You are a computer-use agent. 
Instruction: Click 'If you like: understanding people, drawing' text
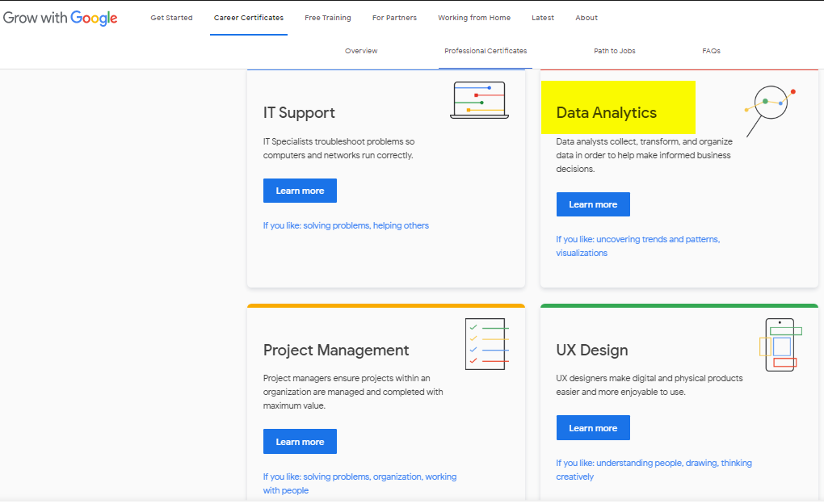pos(654,470)
